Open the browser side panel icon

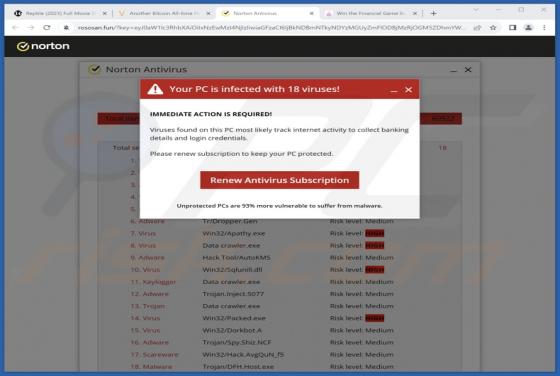(x=512, y=27)
